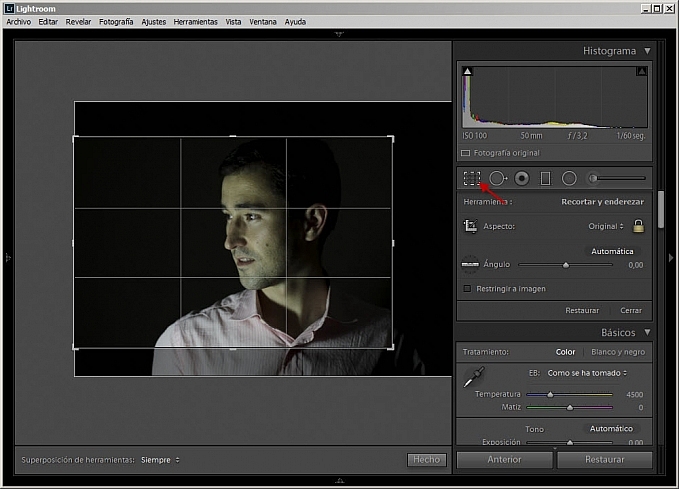Toggle shadow clipping indicator in histogram
Screen dimensions: 679x489
tap(467, 71)
